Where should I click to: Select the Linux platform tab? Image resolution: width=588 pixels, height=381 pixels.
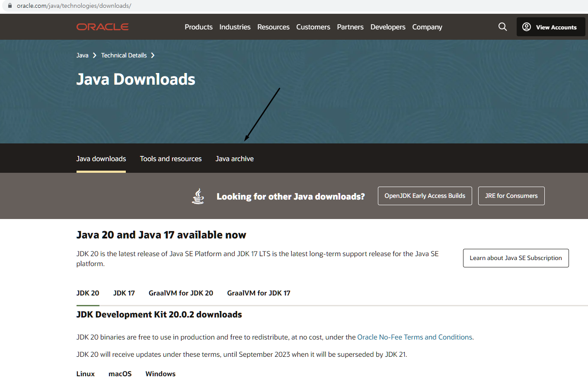point(86,374)
